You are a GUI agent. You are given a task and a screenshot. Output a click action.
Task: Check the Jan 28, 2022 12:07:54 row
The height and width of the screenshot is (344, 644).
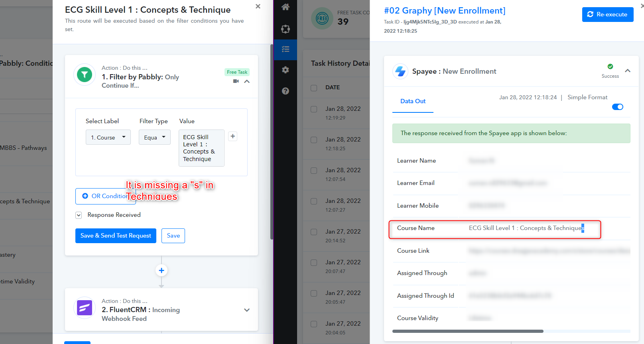[x=314, y=171]
